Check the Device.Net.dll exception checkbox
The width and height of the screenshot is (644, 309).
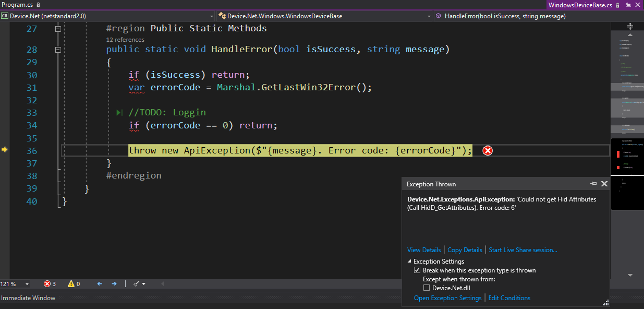click(x=427, y=288)
